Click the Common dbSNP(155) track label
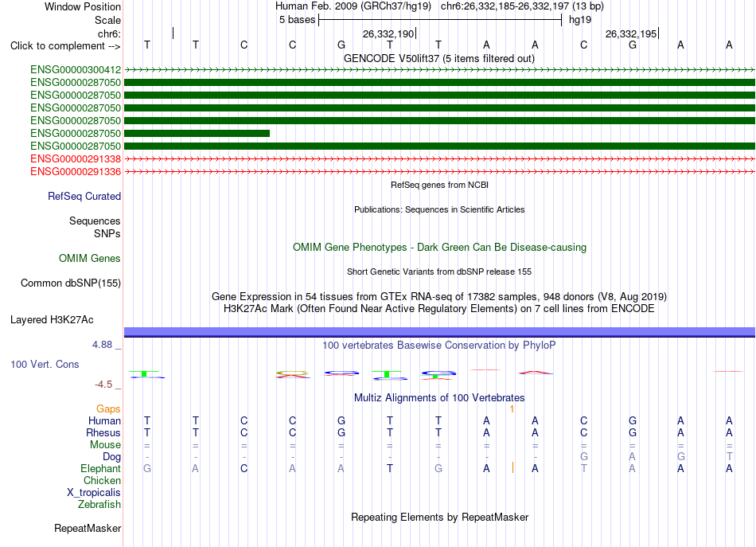This screenshot has width=756, height=547. (x=71, y=283)
